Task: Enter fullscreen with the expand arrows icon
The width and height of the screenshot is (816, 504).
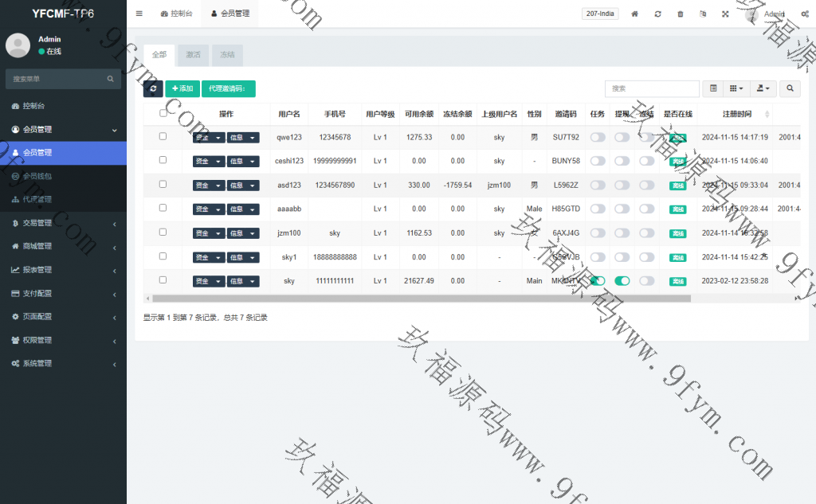Action: [725, 14]
